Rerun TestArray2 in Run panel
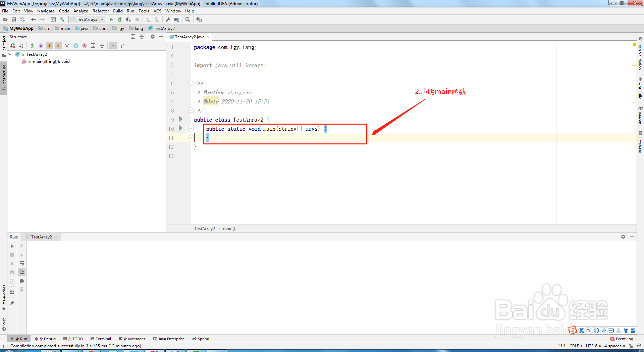644x352 pixels. (12, 246)
